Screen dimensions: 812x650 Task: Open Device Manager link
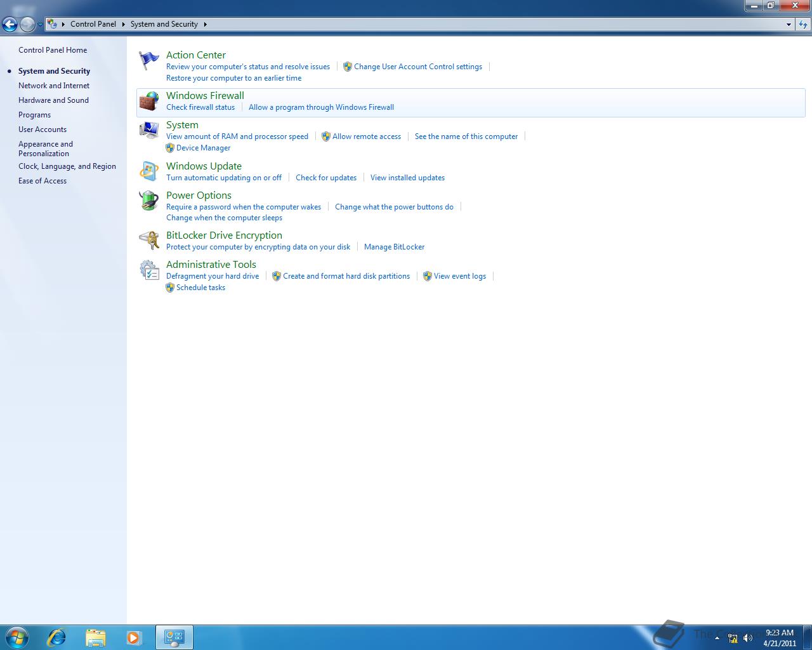pyautogui.click(x=204, y=148)
